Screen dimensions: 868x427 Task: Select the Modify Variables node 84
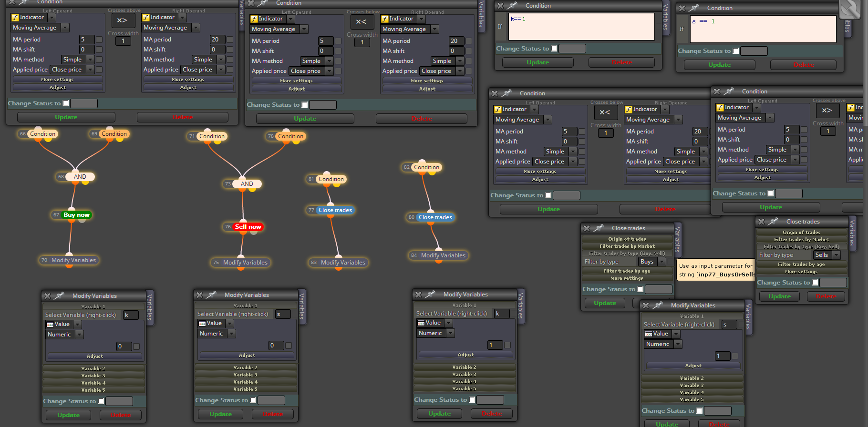coord(443,255)
